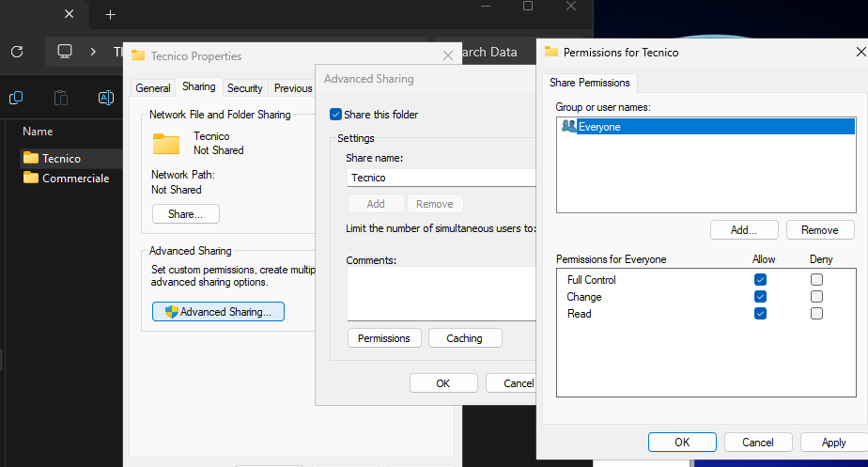The image size is (868, 467).
Task: Click the Caching button
Action: click(x=464, y=338)
